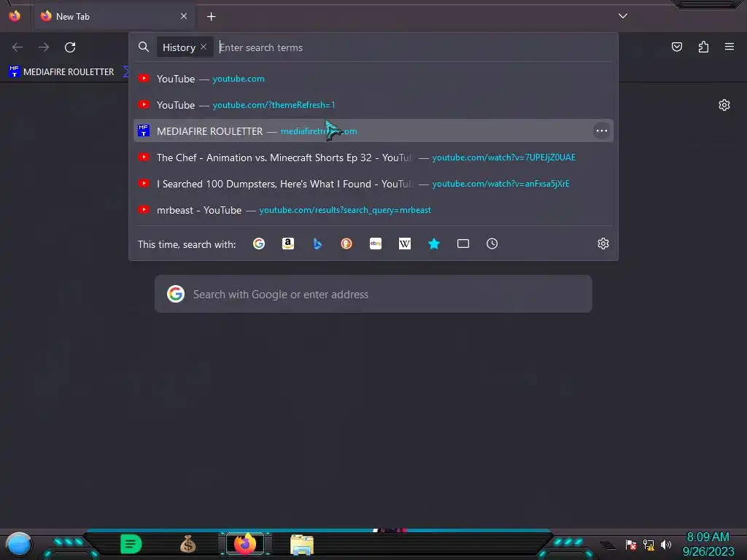Open I Searched 100 Dumpsters entry
This screenshot has width=747, height=560.
coord(373,183)
